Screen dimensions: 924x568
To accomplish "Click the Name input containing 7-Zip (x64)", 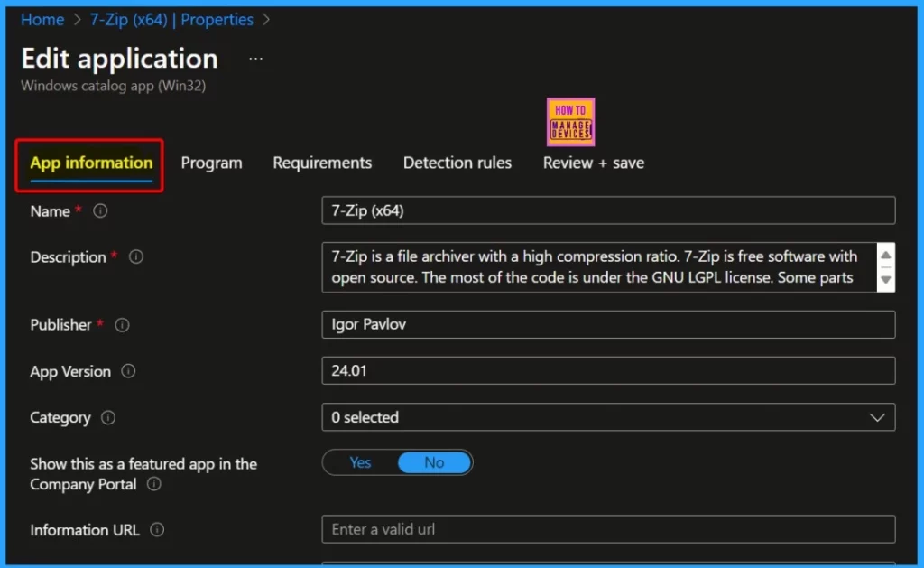I will coord(608,210).
